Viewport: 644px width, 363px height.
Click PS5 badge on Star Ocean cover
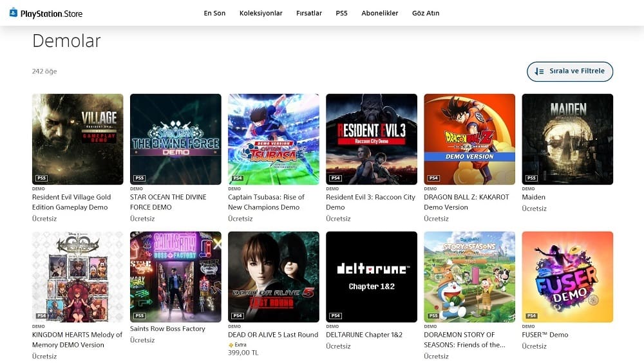pyautogui.click(x=140, y=178)
